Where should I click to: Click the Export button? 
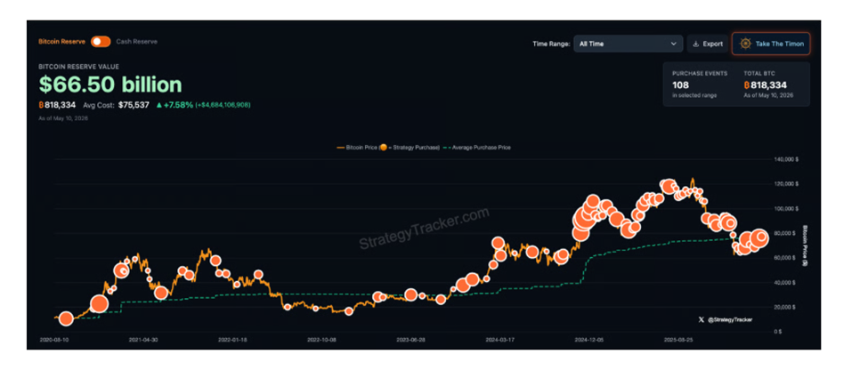708,44
